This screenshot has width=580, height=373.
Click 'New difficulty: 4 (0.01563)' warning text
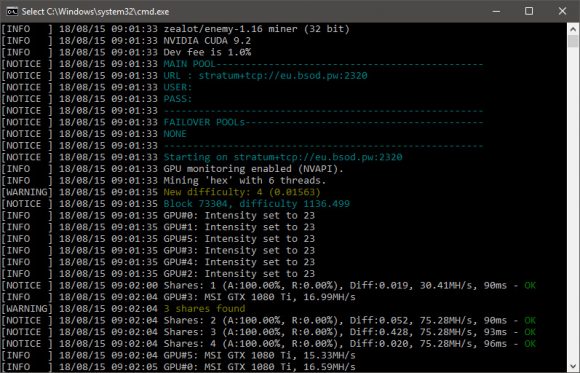[x=242, y=192]
